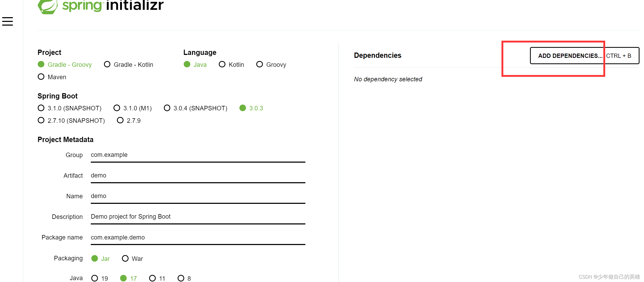
Task: Select Java version 19
Action: 100,278
